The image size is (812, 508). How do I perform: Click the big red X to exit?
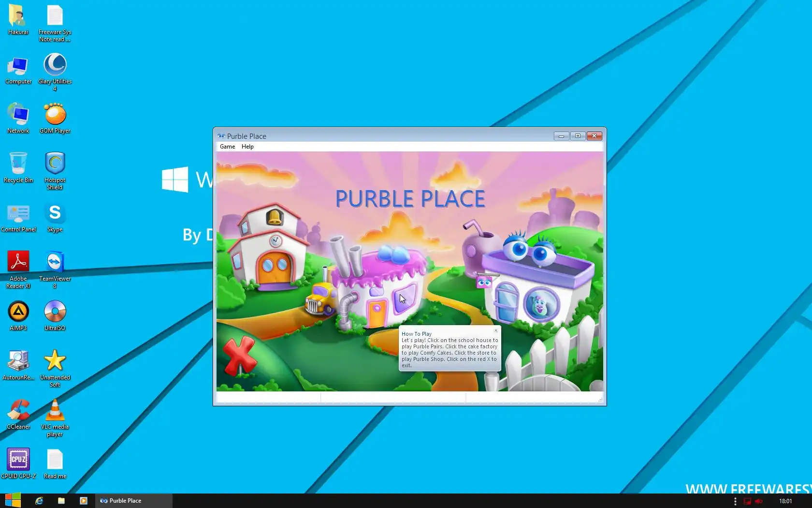click(x=240, y=357)
